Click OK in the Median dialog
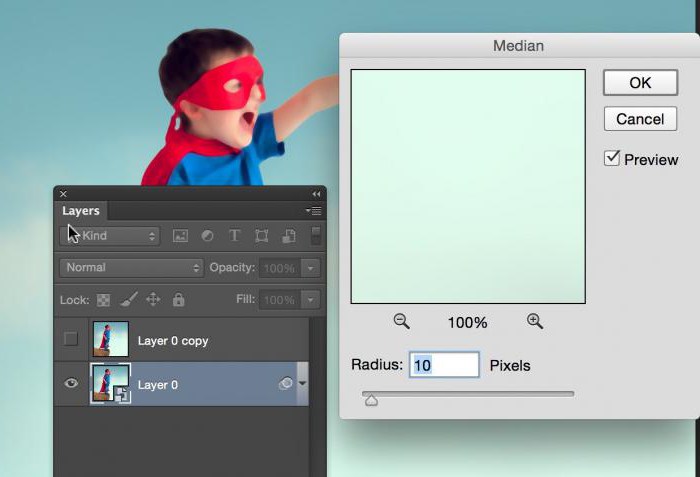This screenshot has height=477, width=700. [640, 83]
